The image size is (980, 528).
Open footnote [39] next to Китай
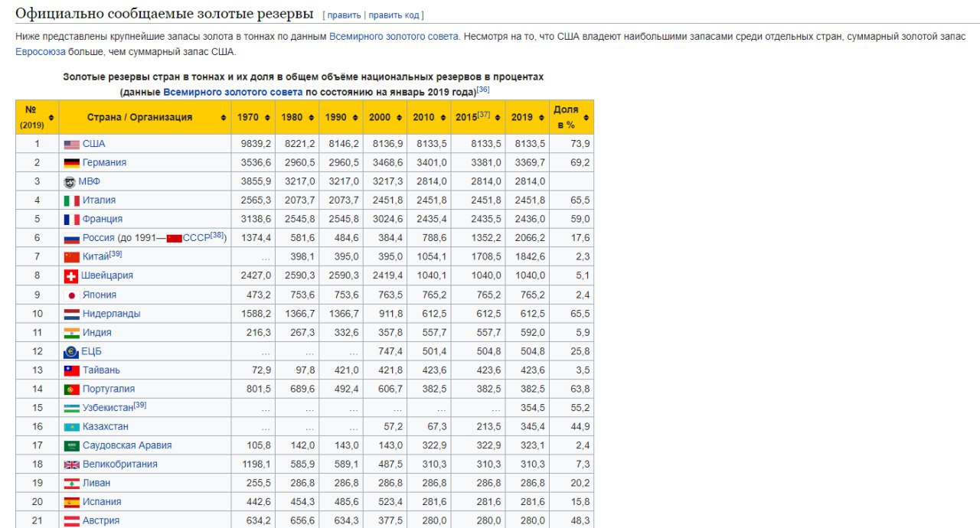(116, 254)
